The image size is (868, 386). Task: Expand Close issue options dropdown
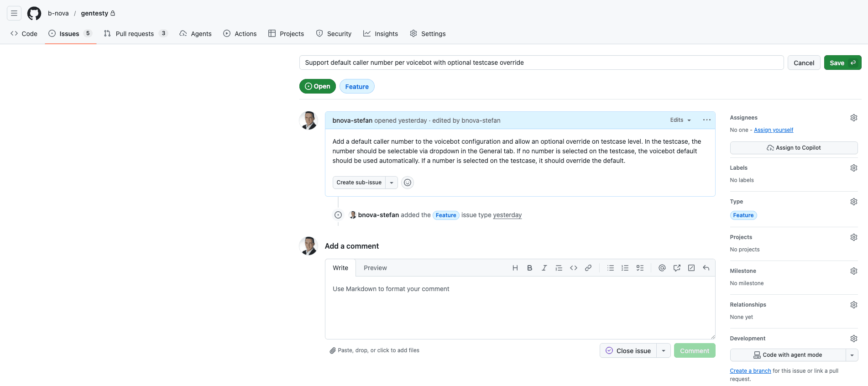(664, 350)
